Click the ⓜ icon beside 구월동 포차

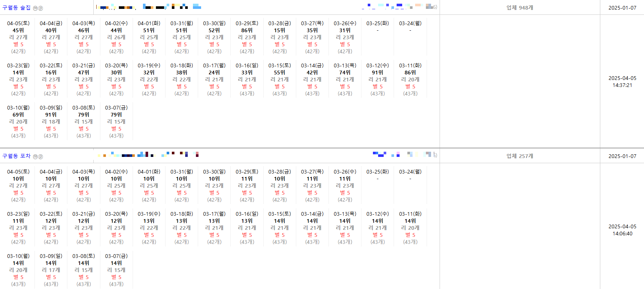click(x=35, y=157)
